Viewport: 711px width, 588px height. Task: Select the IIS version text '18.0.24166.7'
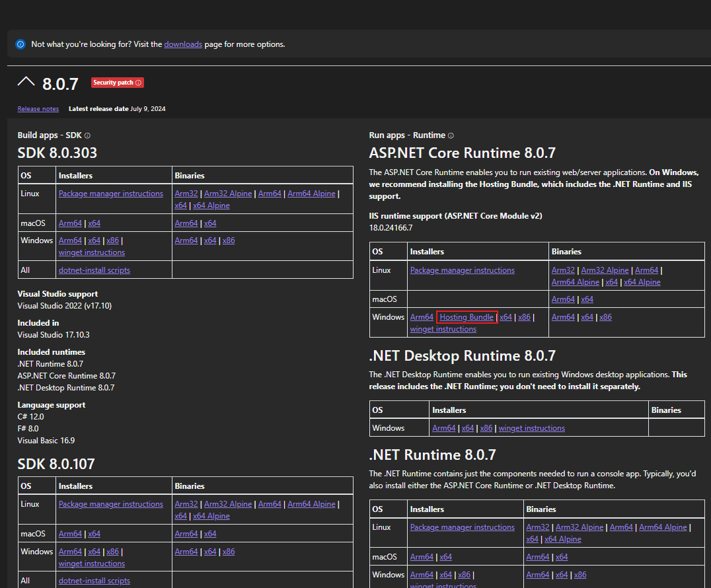[391, 227]
